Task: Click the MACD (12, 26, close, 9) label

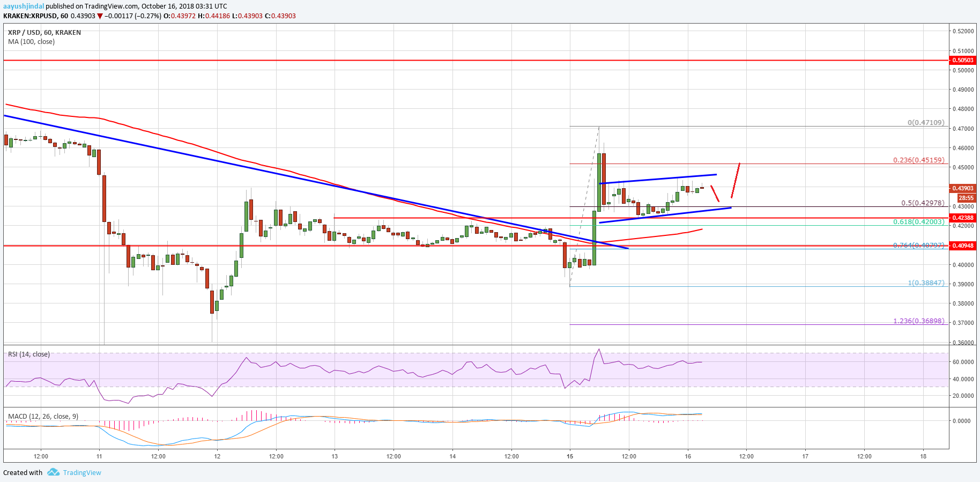Action: click(x=43, y=417)
